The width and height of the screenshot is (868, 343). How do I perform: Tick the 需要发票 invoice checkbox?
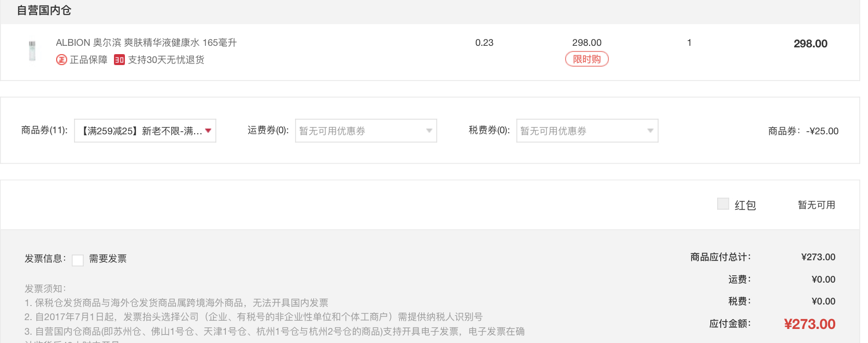[x=78, y=260]
